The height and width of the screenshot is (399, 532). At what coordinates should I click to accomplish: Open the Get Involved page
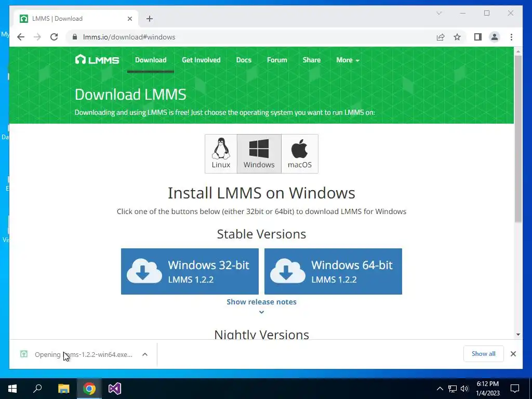pyautogui.click(x=201, y=60)
